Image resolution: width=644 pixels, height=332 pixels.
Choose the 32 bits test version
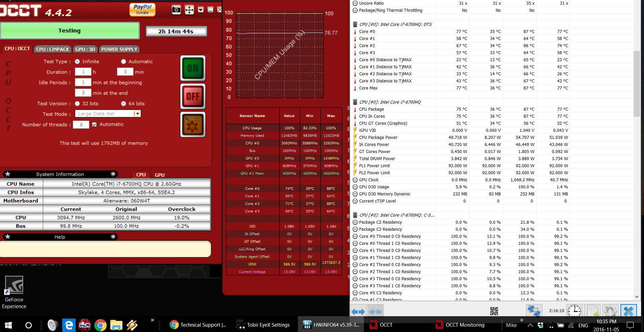point(77,104)
